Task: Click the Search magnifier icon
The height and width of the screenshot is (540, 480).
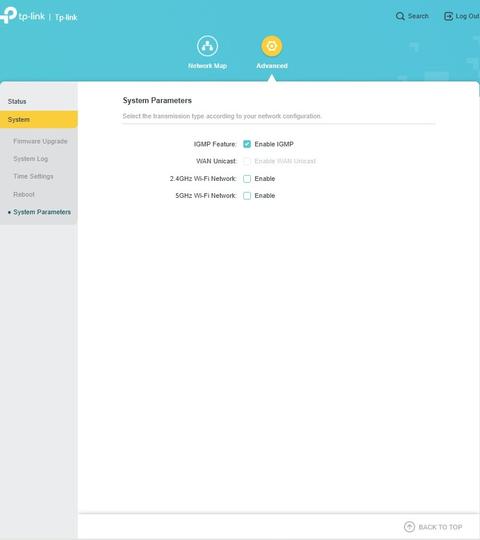Action: point(400,16)
